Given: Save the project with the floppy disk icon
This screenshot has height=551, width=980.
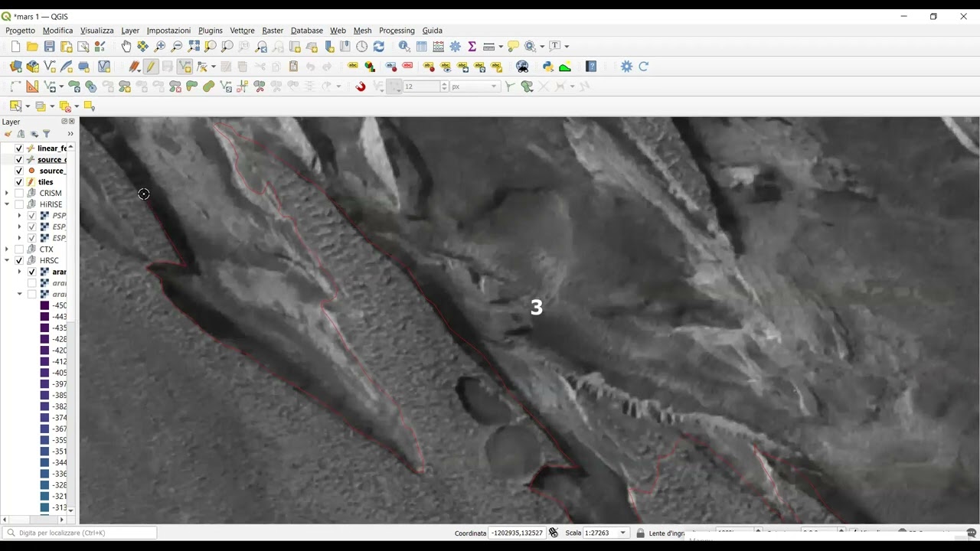Looking at the screenshot, I should click(x=49, y=47).
